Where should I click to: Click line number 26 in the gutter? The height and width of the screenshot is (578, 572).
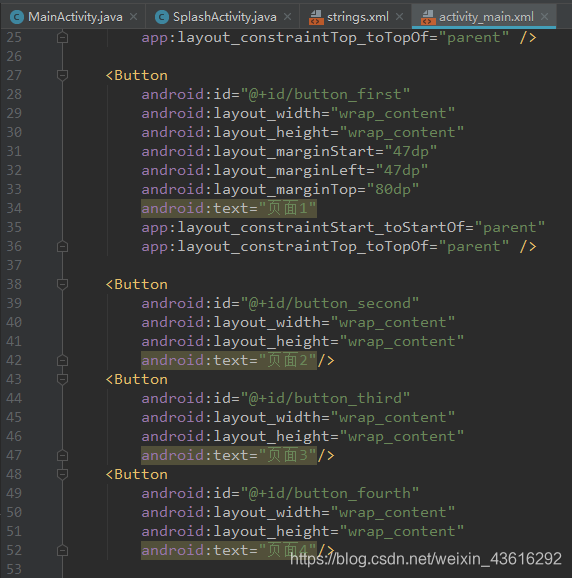14,56
